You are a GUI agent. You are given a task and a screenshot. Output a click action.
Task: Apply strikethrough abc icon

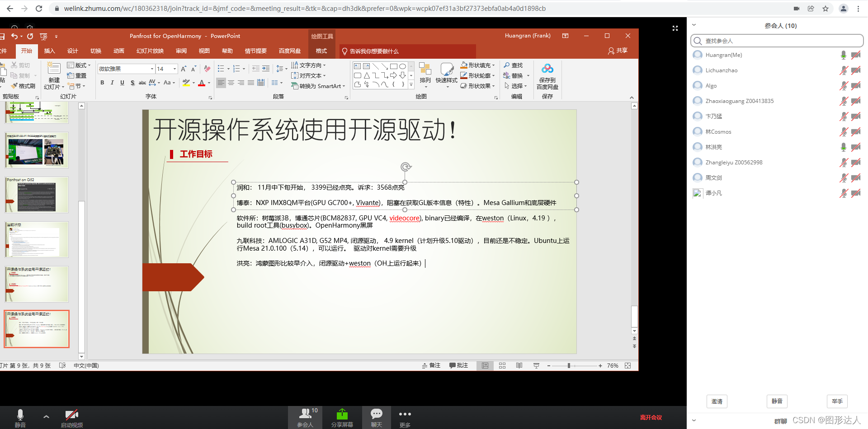142,83
